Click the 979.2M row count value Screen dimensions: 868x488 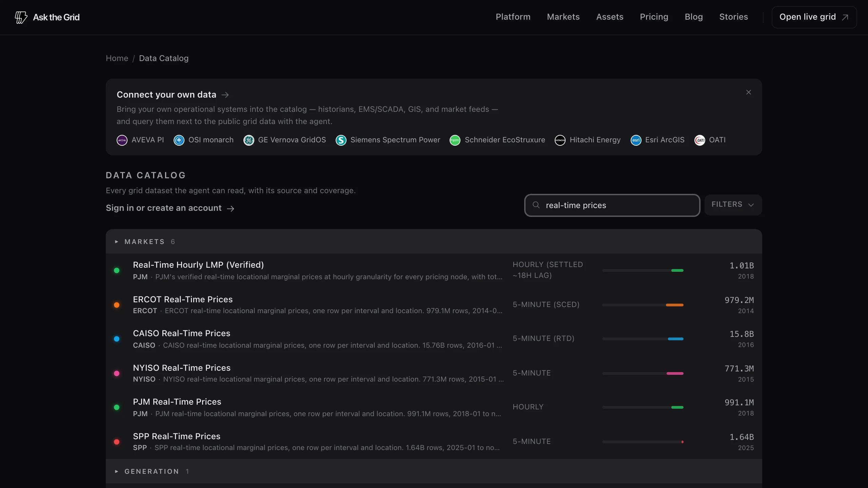[x=739, y=300]
